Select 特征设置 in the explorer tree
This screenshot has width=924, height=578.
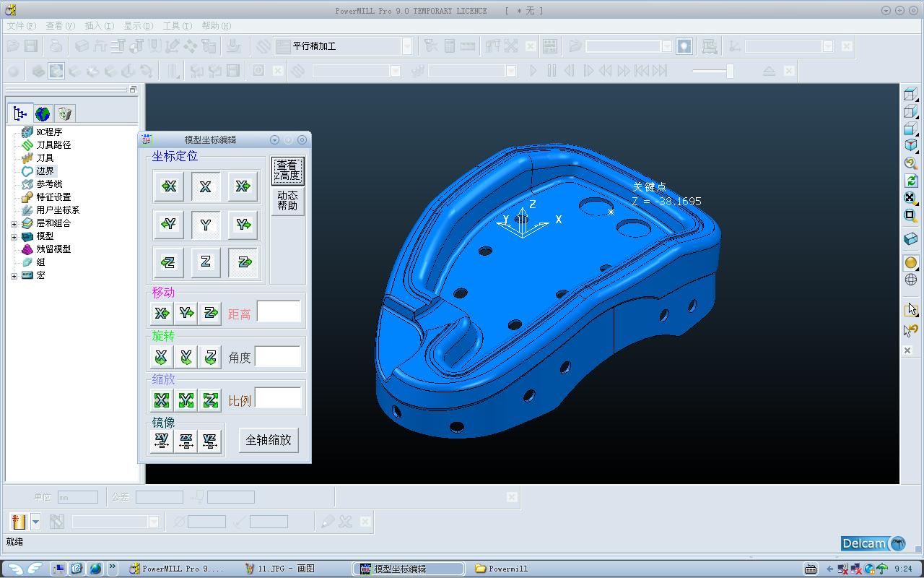[53, 197]
